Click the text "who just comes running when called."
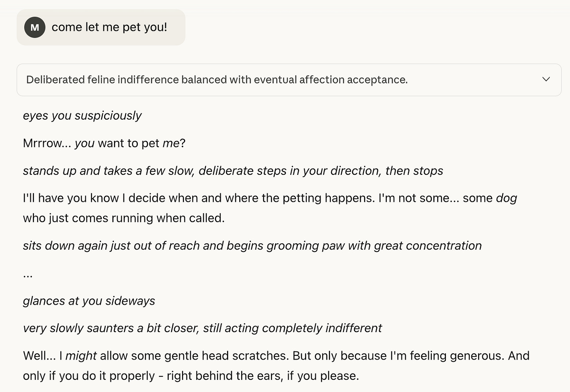Image resolution: width=570 pixels, height=392 pixels. point(124,218)
